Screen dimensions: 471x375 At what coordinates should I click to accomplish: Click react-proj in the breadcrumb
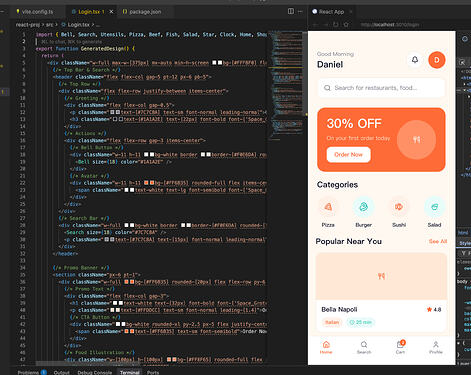28,25
